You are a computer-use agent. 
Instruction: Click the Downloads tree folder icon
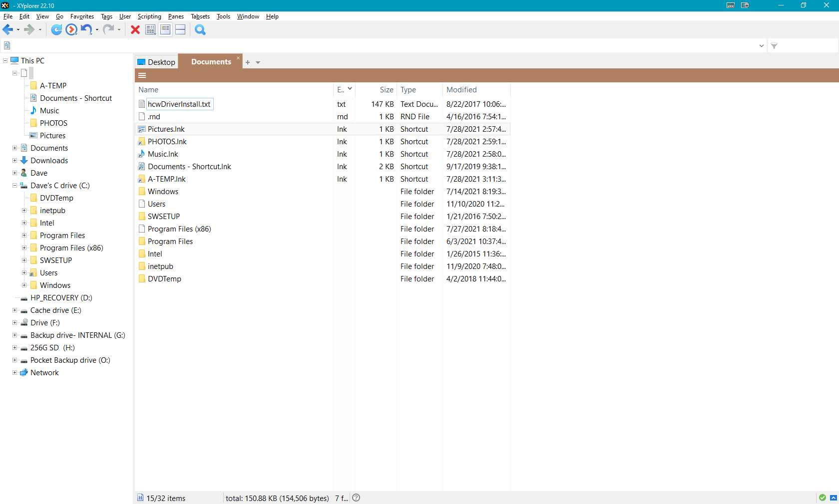click(x=23, y=161)
